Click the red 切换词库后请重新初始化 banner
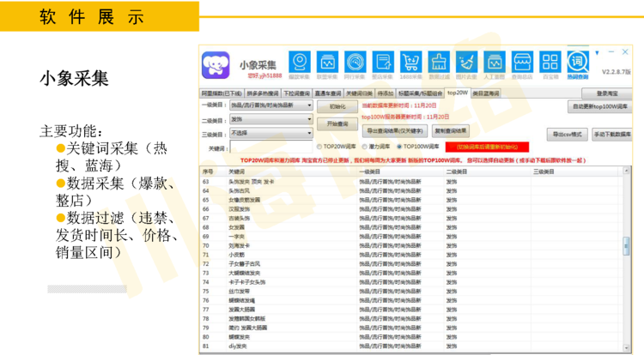Screen dimensions: 644x355 (x=487, y=147)
